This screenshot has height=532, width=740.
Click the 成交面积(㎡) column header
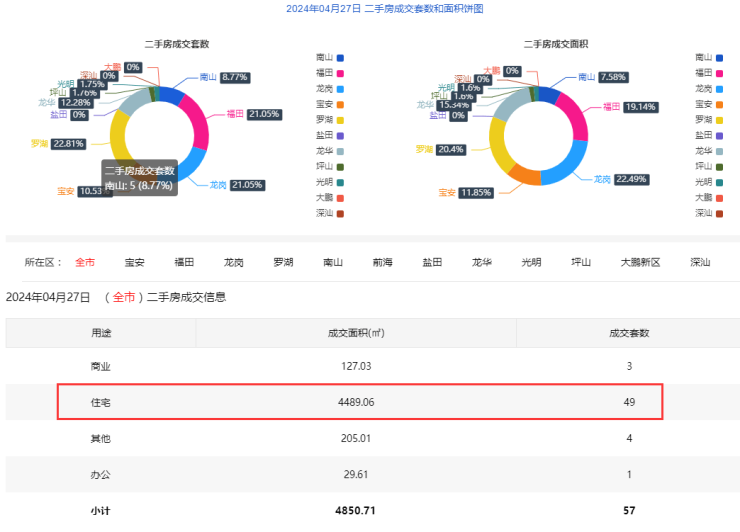(x=355, y=333)
